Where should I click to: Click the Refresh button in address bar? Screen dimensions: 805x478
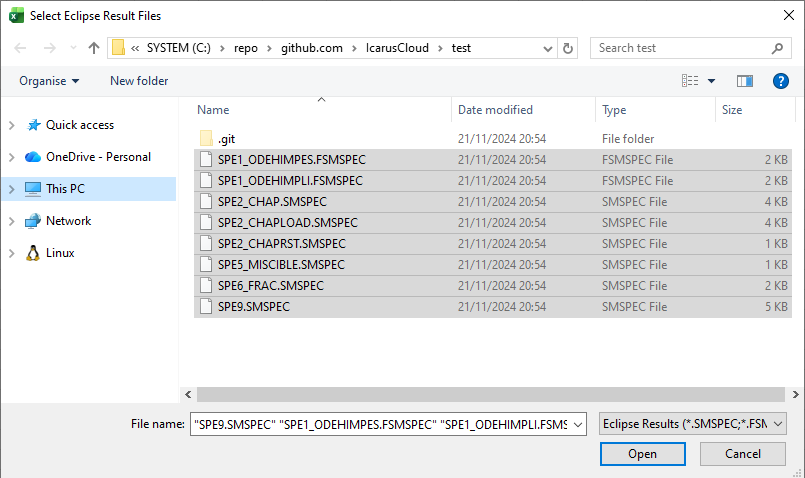coord(568,48)
